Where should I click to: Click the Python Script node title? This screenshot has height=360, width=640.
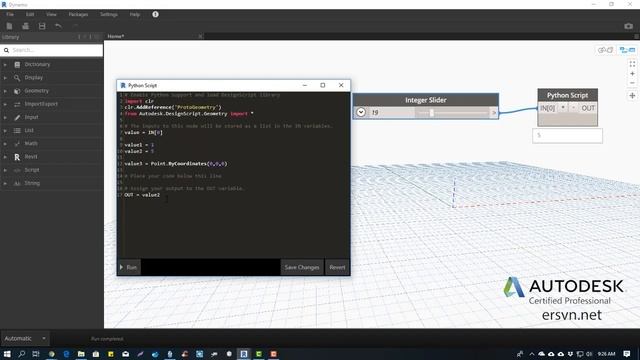(x=567, y=95)
